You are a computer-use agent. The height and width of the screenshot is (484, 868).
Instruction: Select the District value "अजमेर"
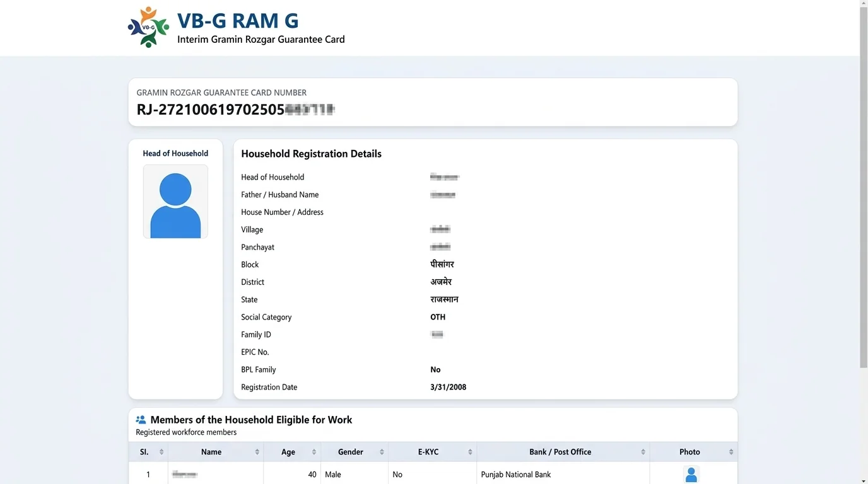(441, 282)
